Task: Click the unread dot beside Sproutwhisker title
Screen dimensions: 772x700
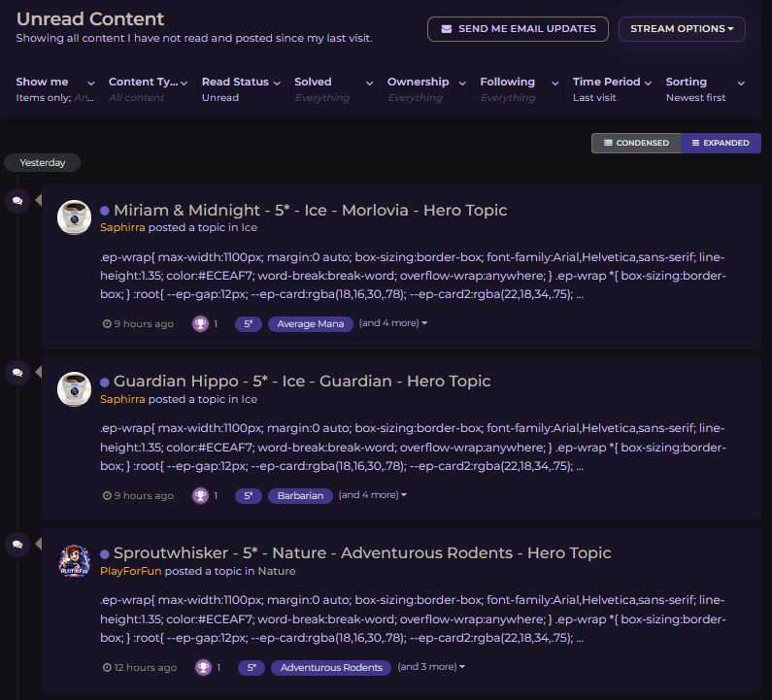Action: click(x=104, y=553)
